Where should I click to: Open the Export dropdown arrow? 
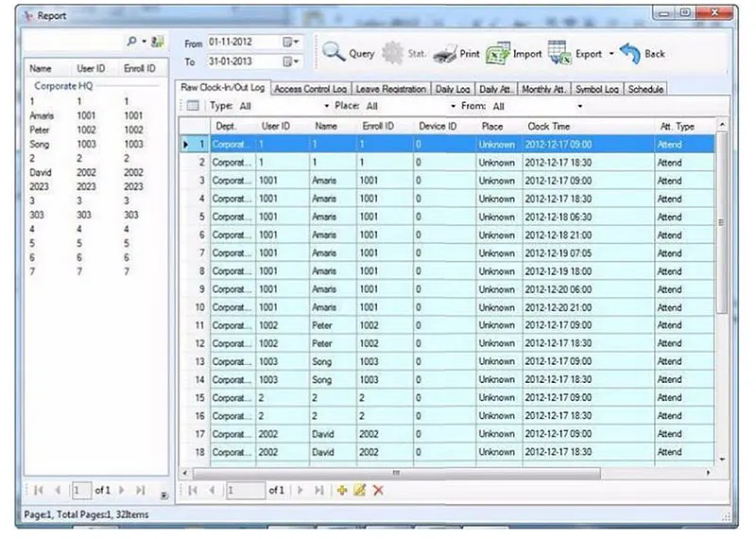611,54
